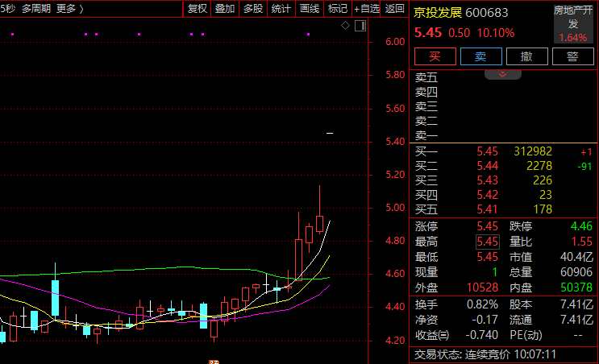
Task: Click the 量比 value 1.55
Action: pyautogui.click(x=581, y=242)
